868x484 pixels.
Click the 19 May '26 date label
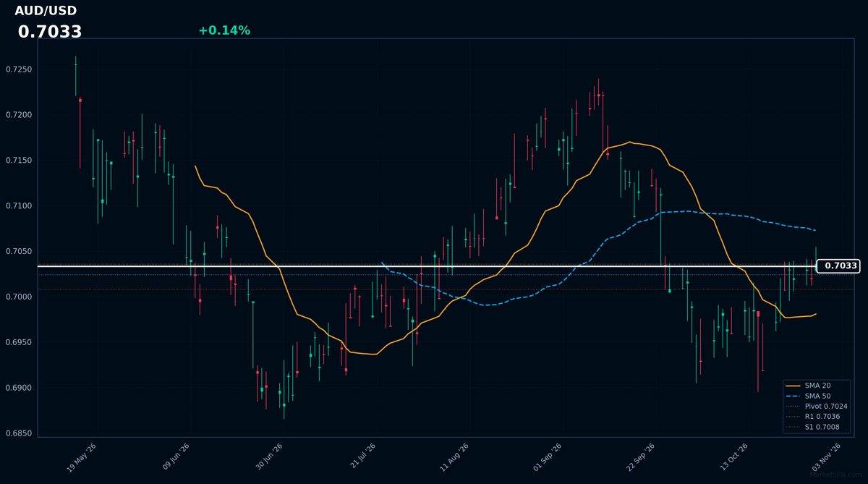81,457
